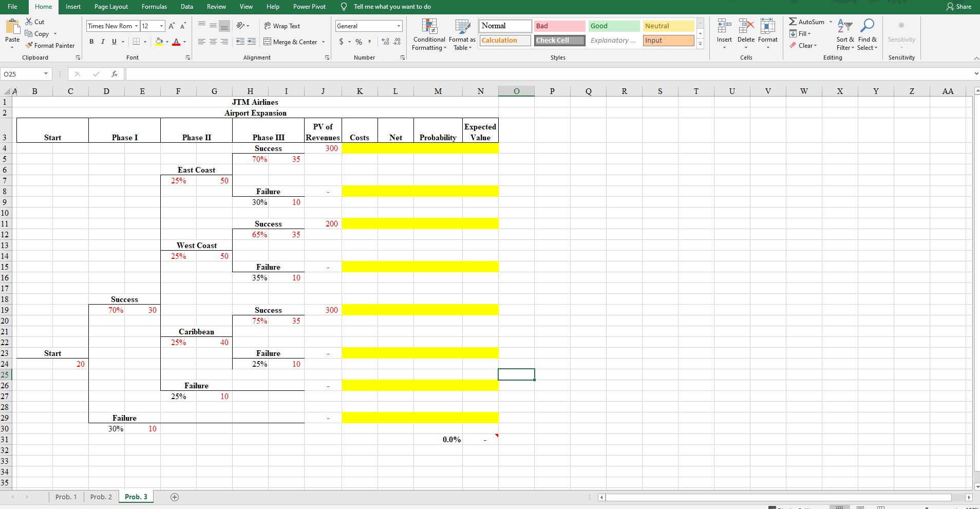Select the Prob. 2 sheet tab
Image resolution: width=980 pixels, height=509 pixels.
click(x=101, y=497)
